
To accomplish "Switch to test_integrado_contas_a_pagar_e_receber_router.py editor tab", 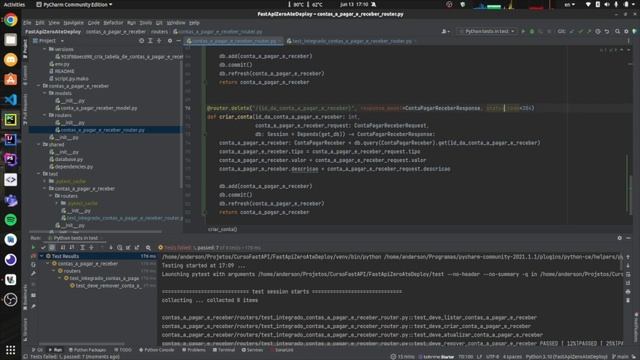I will 351,41.
